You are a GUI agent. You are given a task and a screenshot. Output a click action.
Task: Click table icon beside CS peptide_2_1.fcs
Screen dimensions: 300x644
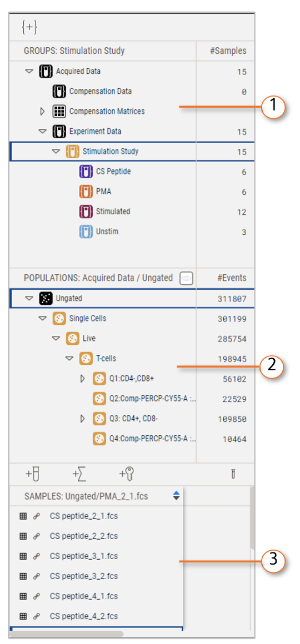(23, 516)
